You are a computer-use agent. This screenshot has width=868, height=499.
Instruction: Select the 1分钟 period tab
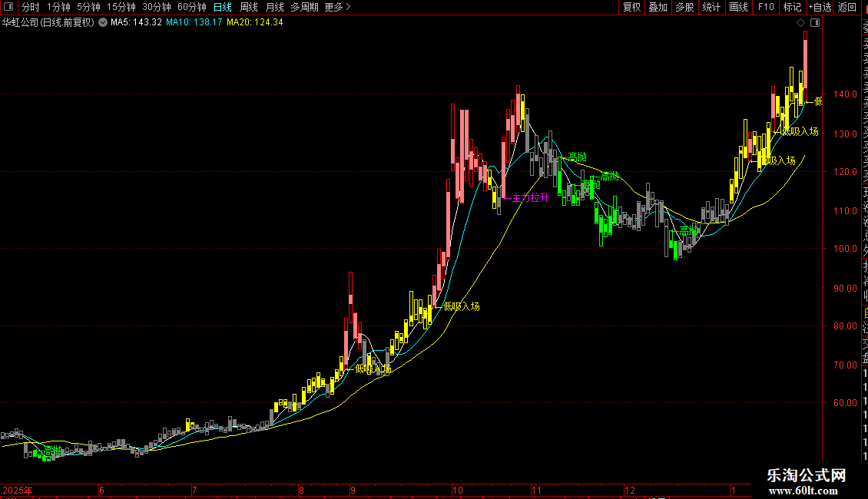[58, 7]
